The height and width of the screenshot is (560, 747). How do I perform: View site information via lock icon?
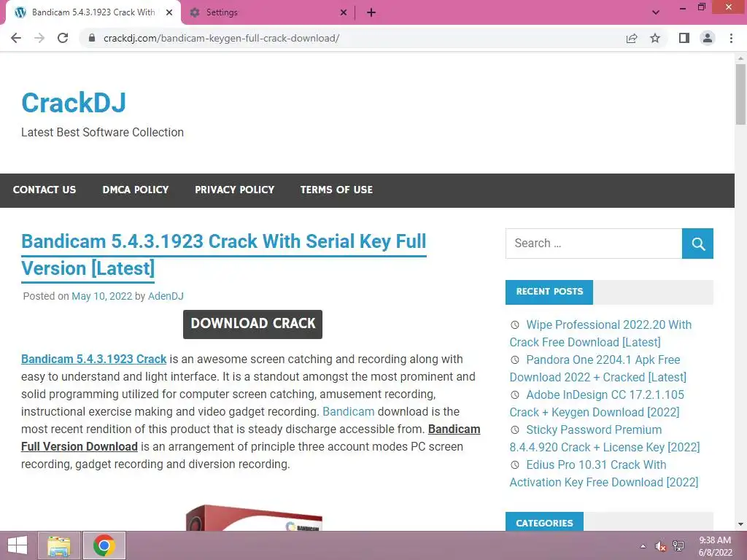coord(92,38)
